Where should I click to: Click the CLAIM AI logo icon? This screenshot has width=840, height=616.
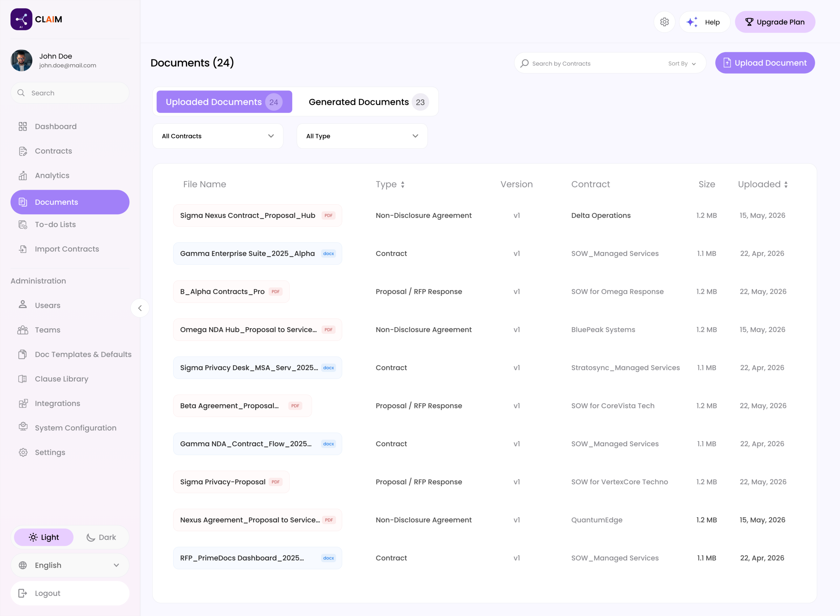21,19
